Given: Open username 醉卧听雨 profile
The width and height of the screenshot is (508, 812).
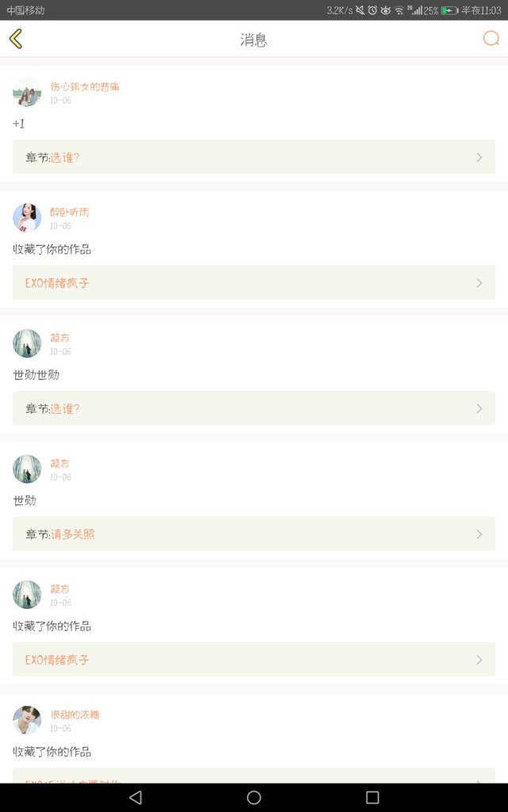Looking at the screenshot, I should [70, 212].
